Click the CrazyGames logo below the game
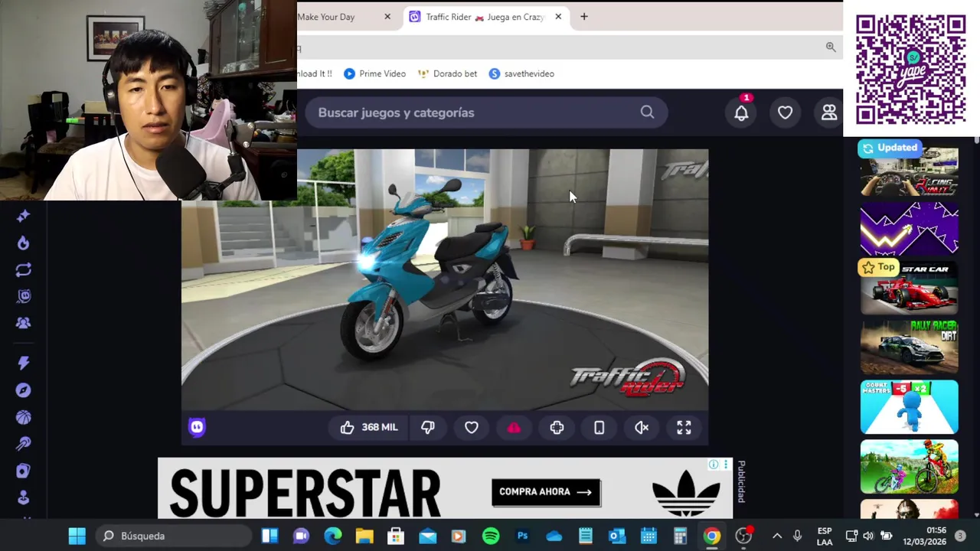The height and width of the screenshot is (551, 980). [197, 427]
